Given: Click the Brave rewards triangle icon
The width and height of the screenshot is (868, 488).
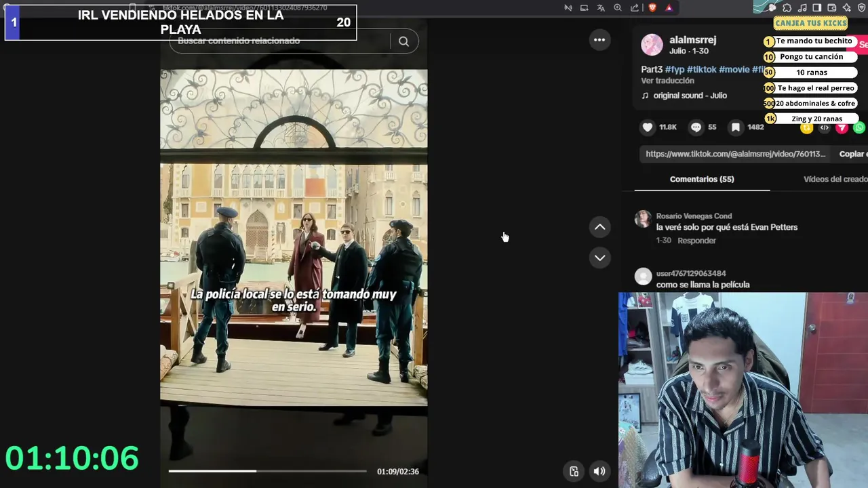Looking at the screenshot, I should pyautogui.click(x=669, y=8).
